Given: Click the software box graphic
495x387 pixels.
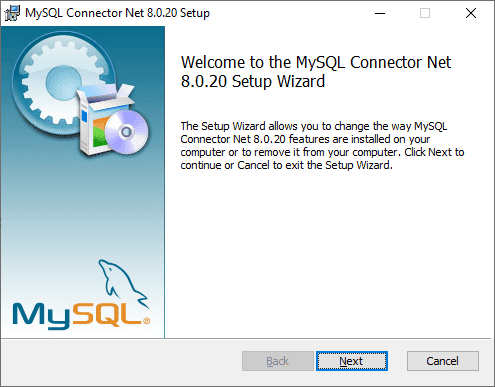Looking at the screenshot, I should (100, 118).
